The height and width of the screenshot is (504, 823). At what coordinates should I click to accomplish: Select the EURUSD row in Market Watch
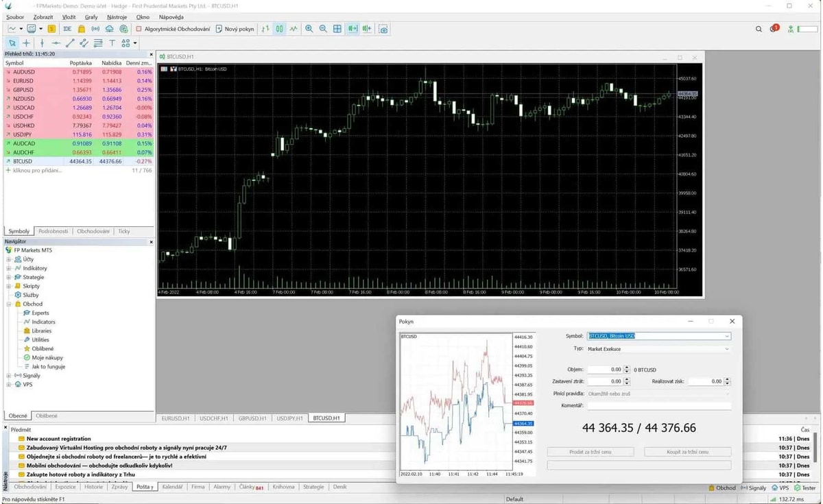[x=78, y=81]
